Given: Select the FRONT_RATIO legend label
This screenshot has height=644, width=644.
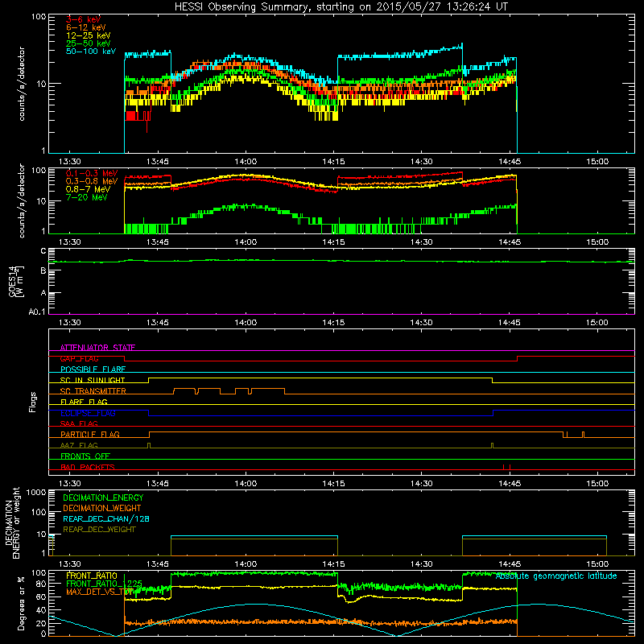Looking at the screenshot, I should point(92,576).
